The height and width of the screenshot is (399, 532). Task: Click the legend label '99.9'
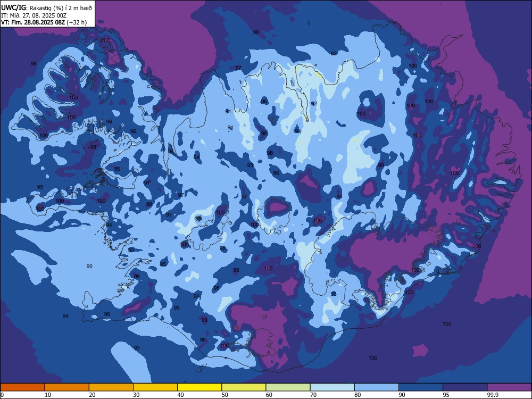(x=493, y=395)
